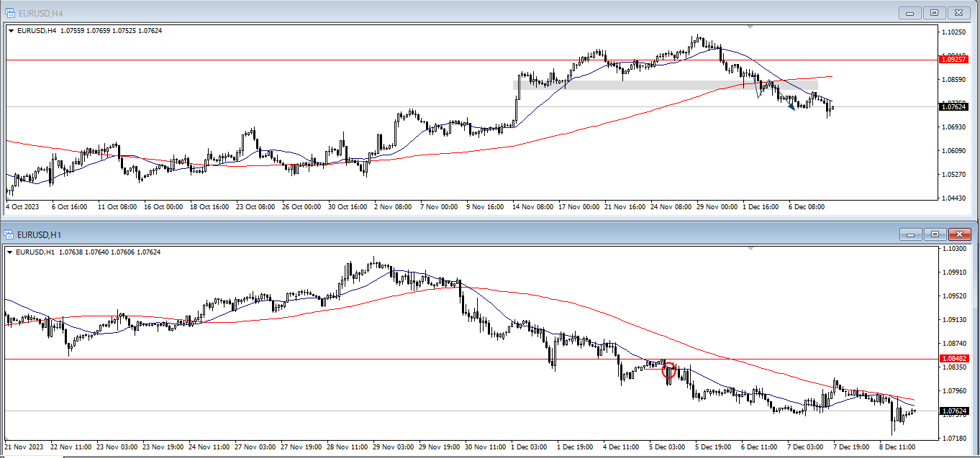Click the chart shift triangle on H1 chart

750,248
